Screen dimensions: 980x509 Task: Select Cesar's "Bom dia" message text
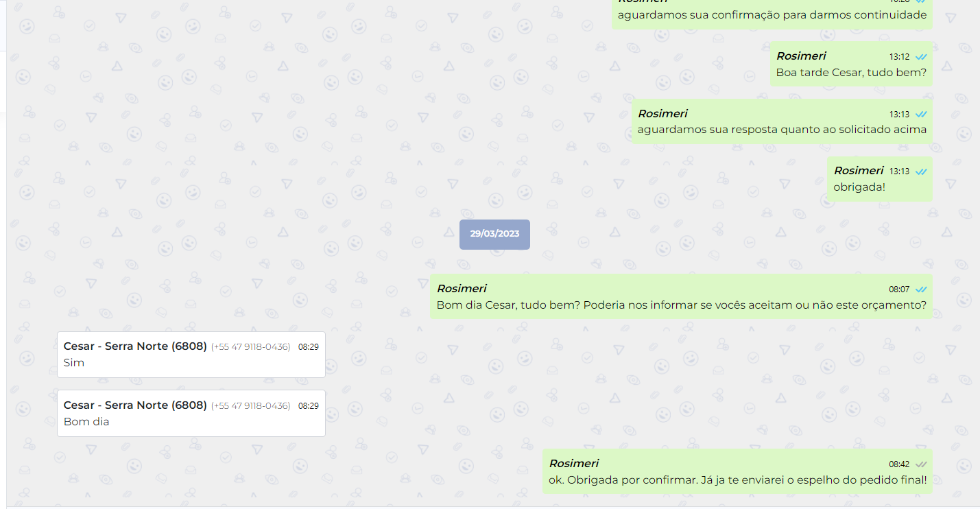click(x=86, y=422)
